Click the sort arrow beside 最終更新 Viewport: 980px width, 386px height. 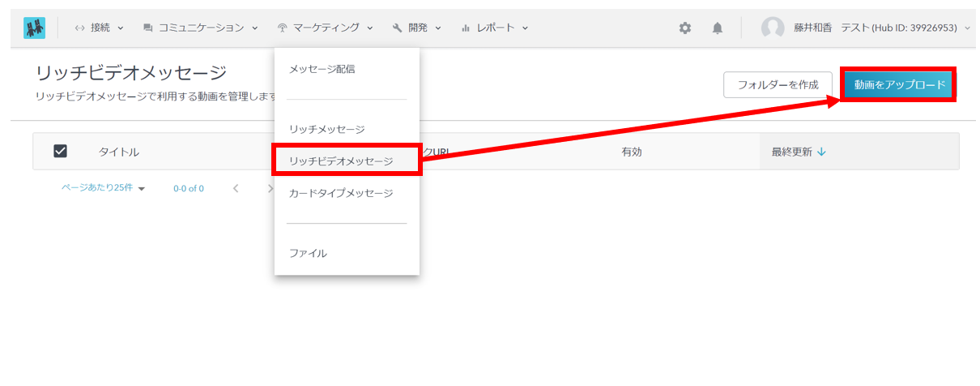coord(822,152)
